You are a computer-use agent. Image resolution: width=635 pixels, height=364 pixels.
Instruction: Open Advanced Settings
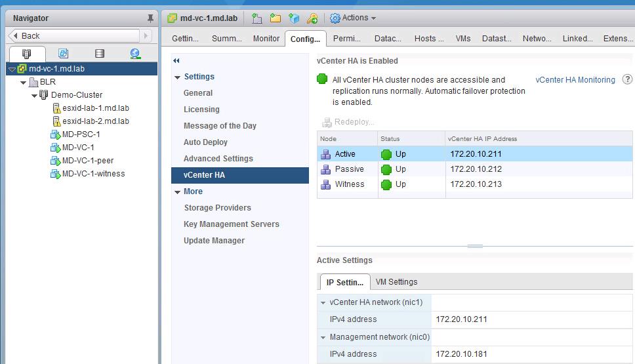218,158
